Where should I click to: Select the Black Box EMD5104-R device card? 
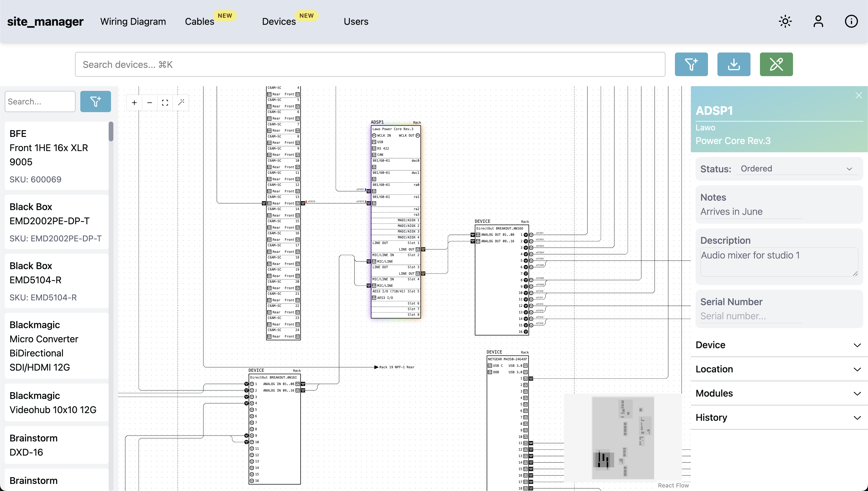[57, 281]
